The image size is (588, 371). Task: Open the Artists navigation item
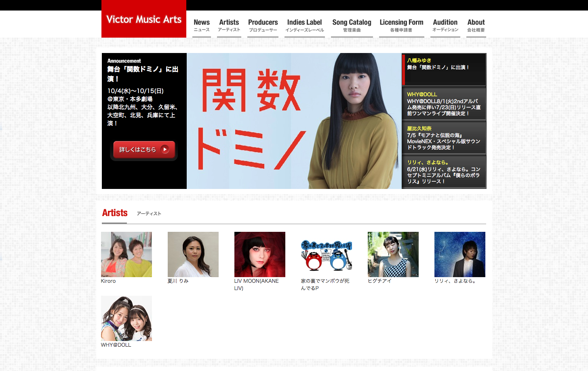coord(229,25)
